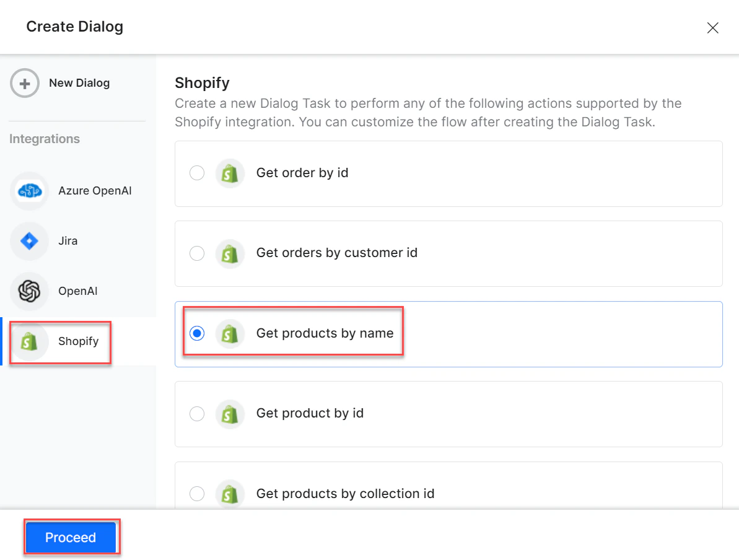Click the Proceed button
This screenshot has width=739, height=560.
pos(71,537)
